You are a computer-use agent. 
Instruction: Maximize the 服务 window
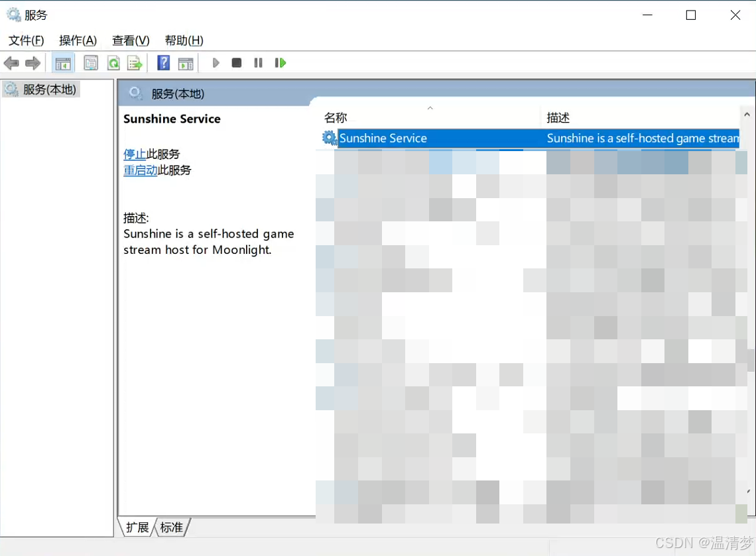click(690, 15)
